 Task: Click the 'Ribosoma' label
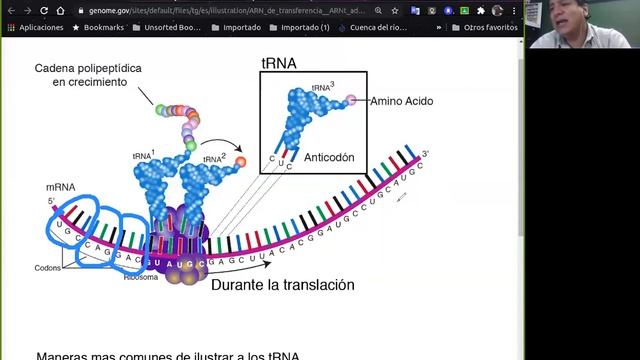[141, 277]
